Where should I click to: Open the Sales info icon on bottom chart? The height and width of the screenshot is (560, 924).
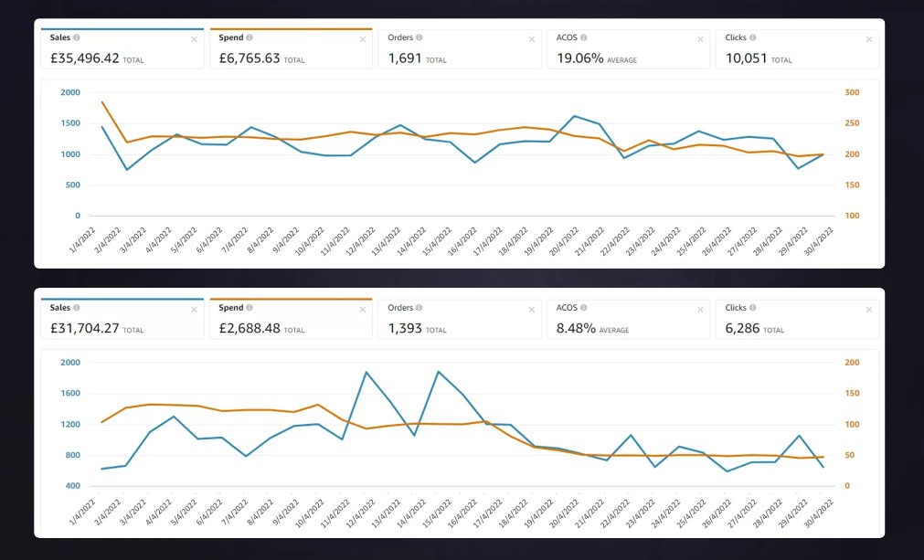[x=75, y=307]
